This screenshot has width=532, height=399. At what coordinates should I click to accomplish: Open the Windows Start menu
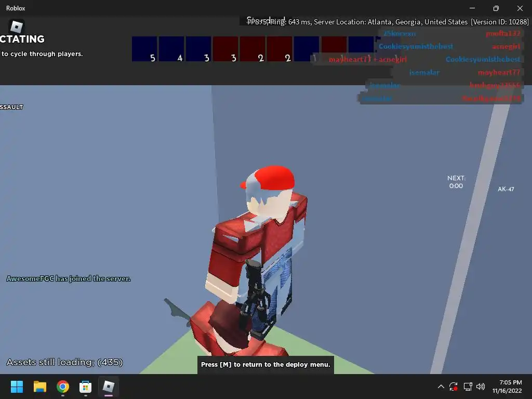(x=17, y=387)
